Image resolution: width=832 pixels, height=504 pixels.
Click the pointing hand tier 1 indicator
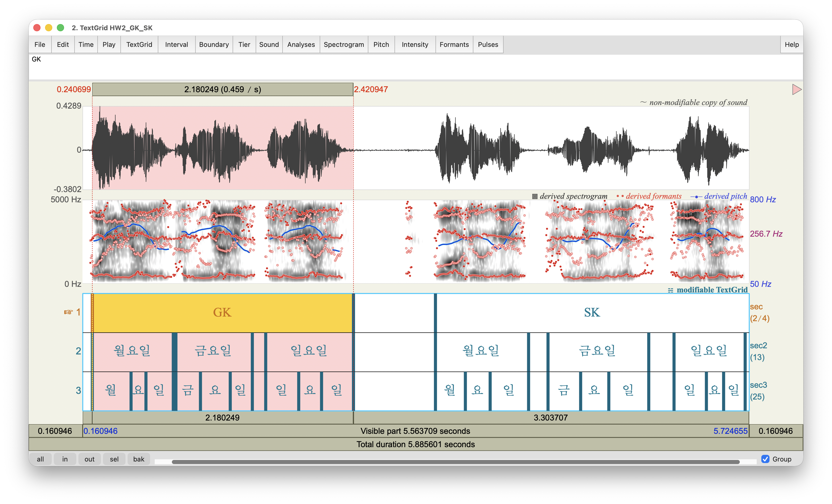click(69, 312)
